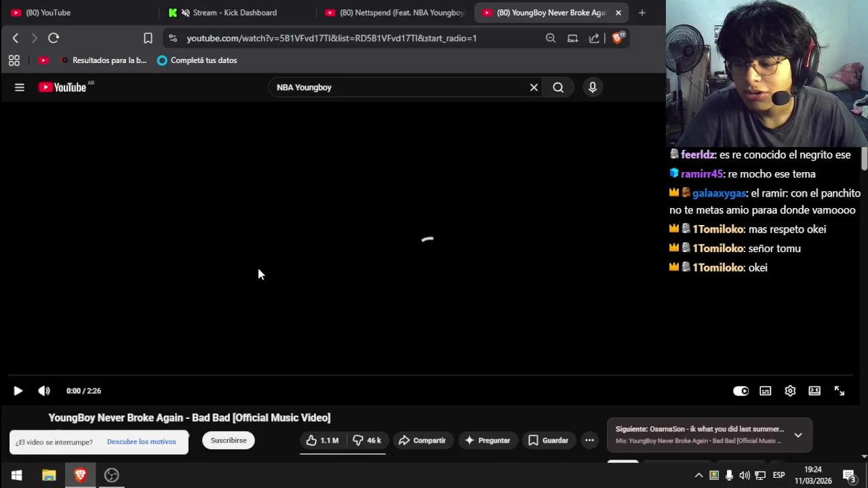
Task: Open the bookmarks apps grid icon
Action: tap(14, 60)
